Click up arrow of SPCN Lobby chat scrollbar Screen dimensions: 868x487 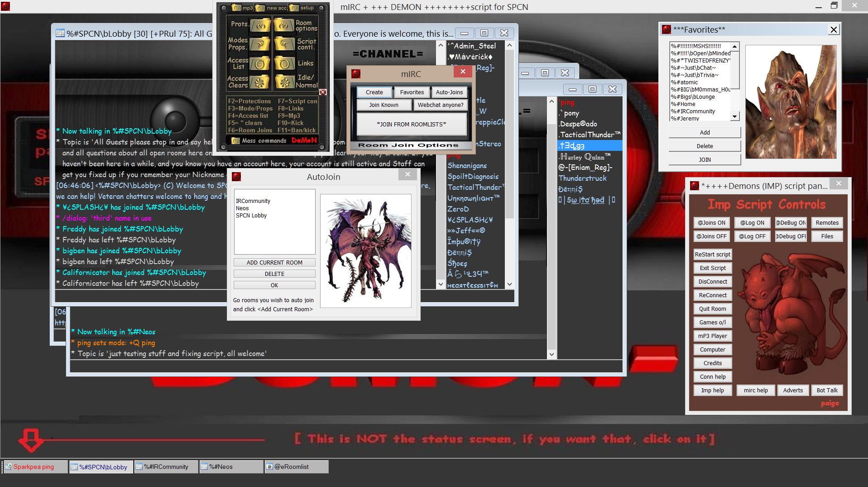click(441, 45)
